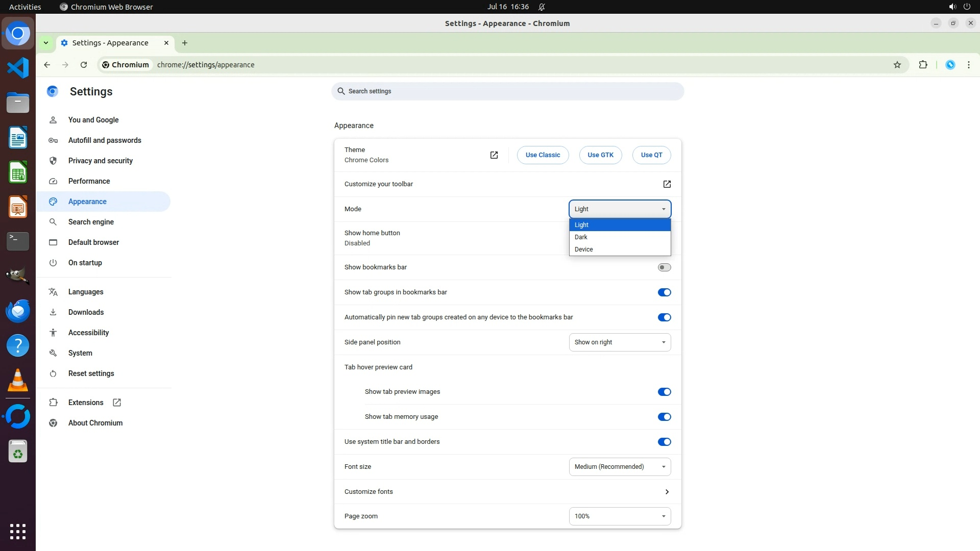Disable Show tab preview images toggle
The height and width of the screenshot is (551, 980).
pyautogui.click(x=664, y=392)
